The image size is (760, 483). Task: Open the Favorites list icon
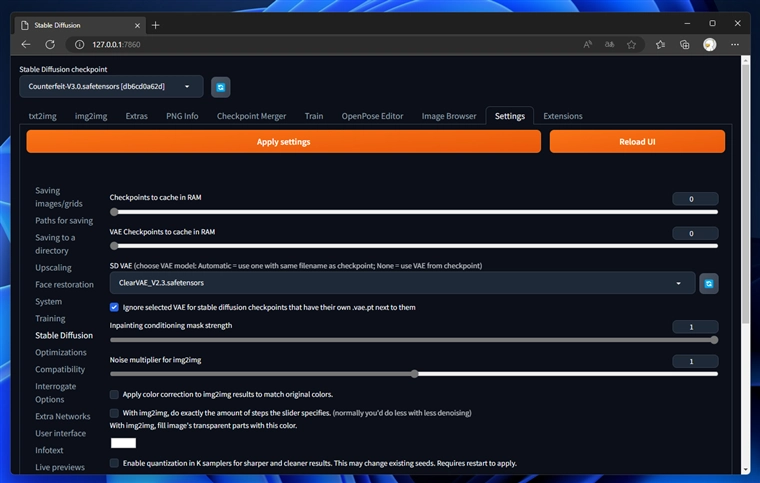pyautogui.click(x=660, y=45)
